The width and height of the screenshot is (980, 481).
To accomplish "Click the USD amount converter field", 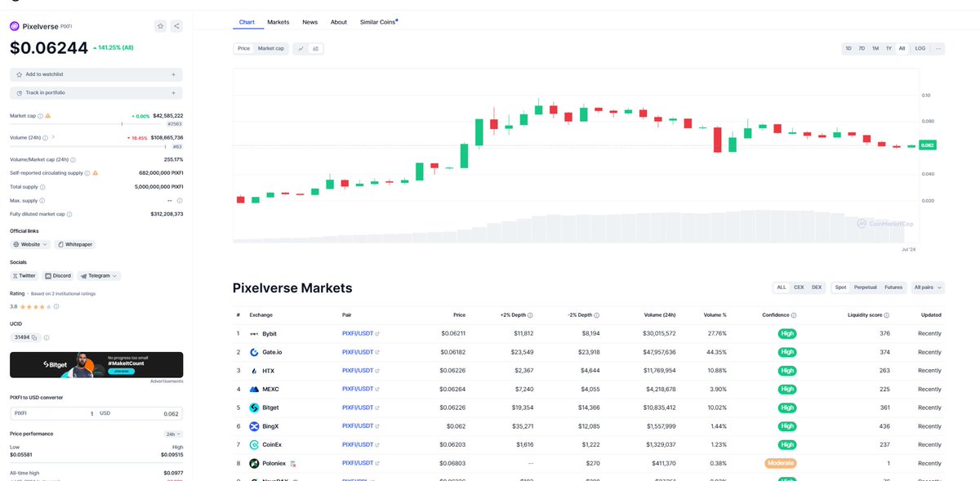I will (140, 413).
